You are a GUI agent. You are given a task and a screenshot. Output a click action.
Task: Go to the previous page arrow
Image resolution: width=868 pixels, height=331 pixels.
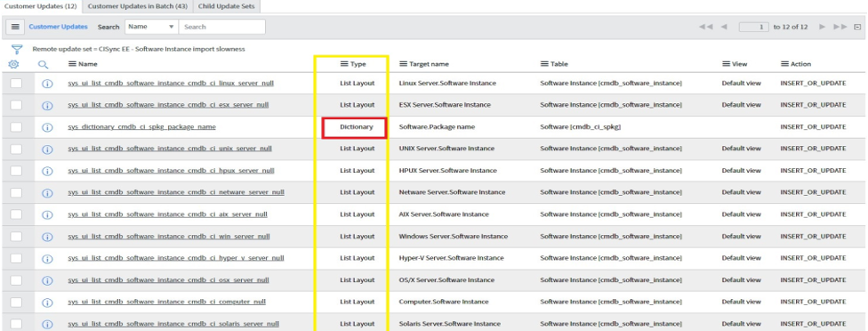[x=724, y=27]
